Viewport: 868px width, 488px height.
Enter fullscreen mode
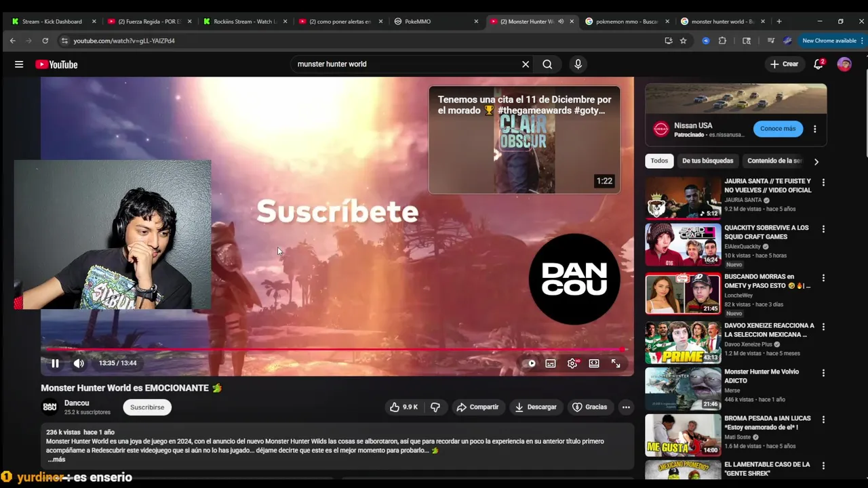tap(616, 363)
